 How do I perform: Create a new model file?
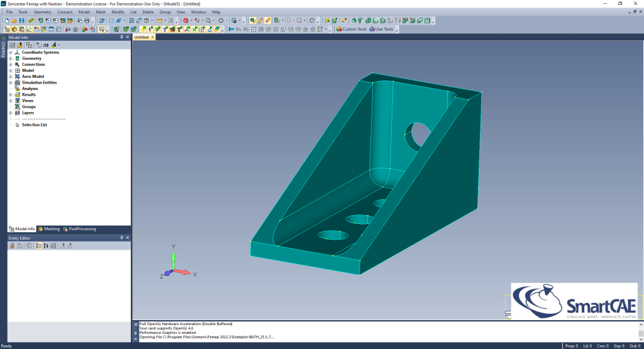click(6, 21)
